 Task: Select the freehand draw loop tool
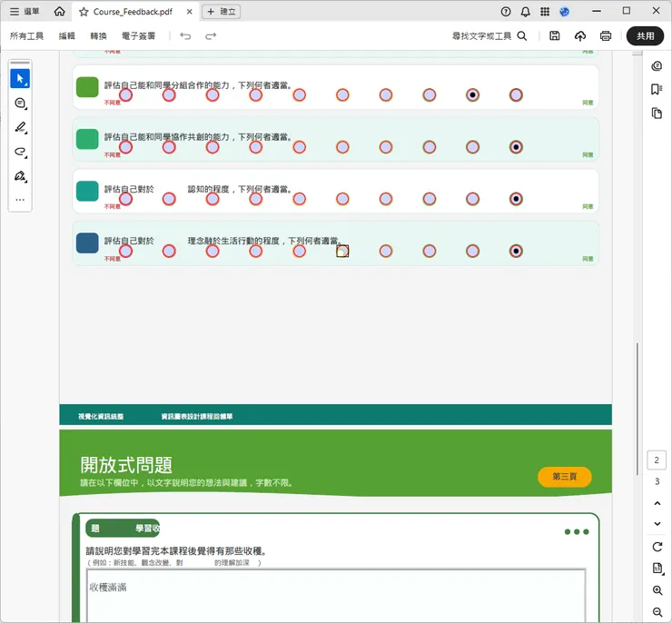20,152
